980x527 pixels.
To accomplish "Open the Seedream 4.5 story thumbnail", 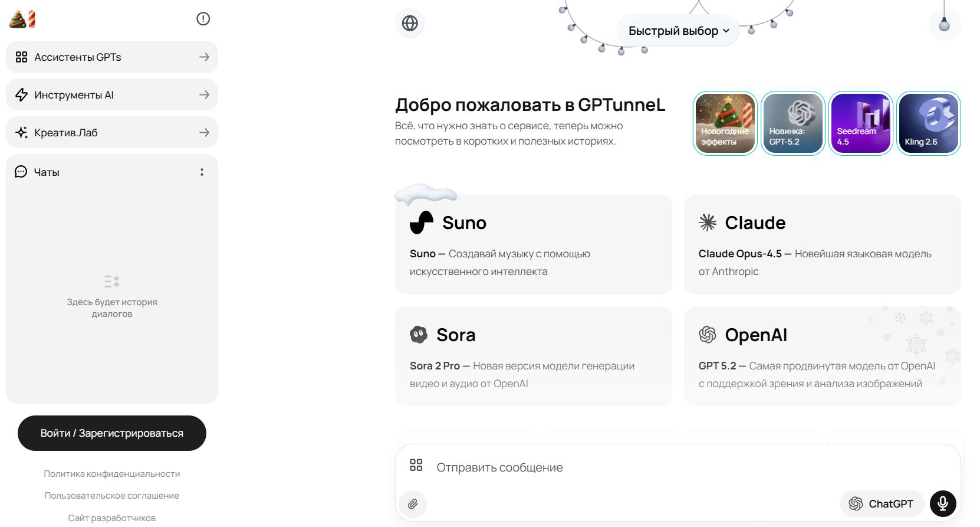I will point(861,123).
